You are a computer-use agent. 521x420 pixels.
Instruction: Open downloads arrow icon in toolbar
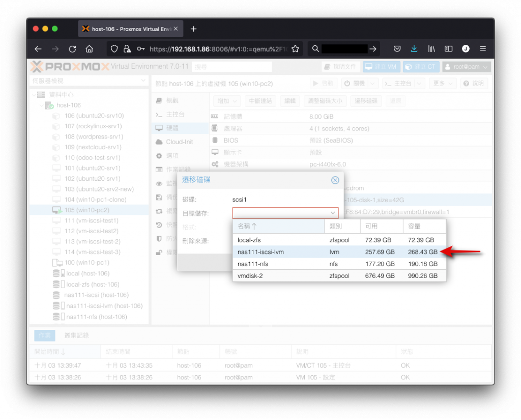click(414, 49)
